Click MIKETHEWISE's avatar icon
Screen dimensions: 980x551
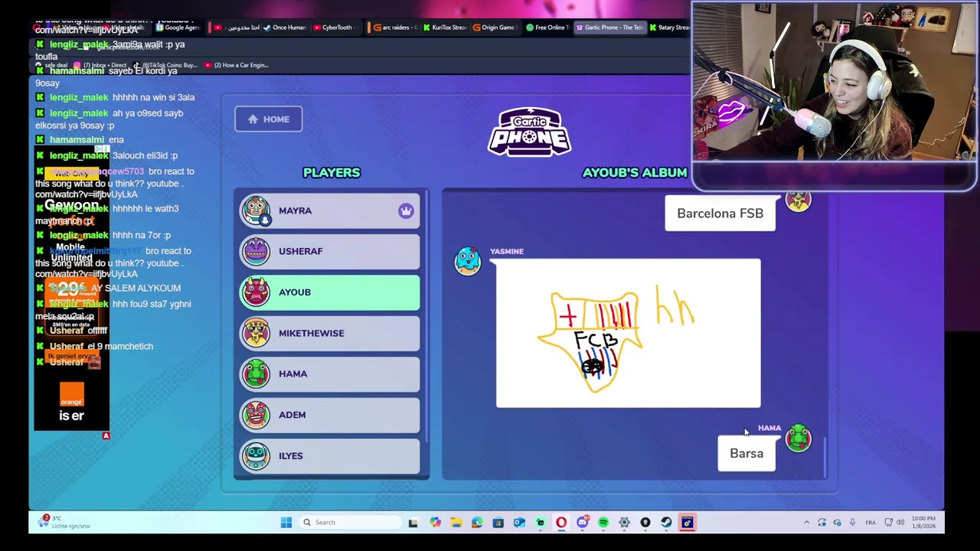click(x=256, y=333)
